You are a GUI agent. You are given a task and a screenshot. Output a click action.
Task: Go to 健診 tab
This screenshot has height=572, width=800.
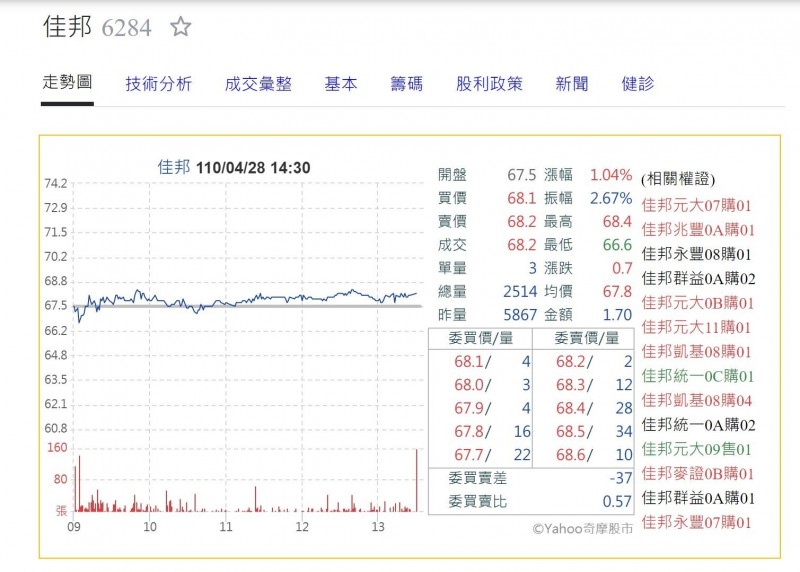point(638,84)
